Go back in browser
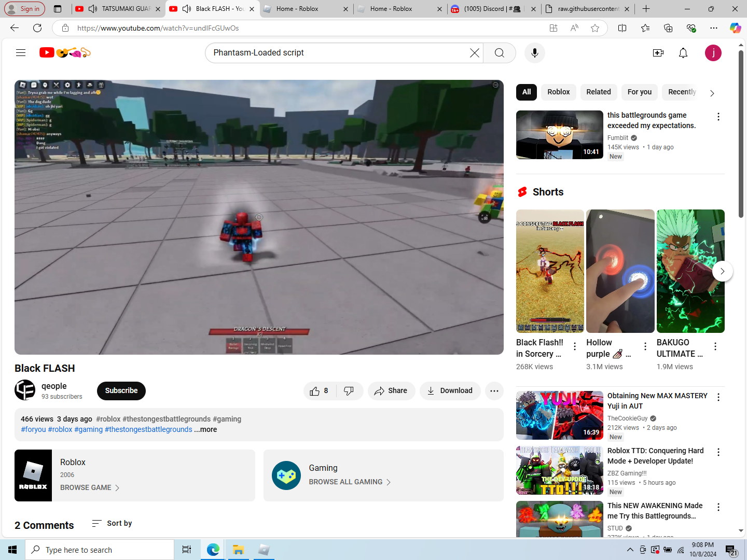 (x=15, y=28)
